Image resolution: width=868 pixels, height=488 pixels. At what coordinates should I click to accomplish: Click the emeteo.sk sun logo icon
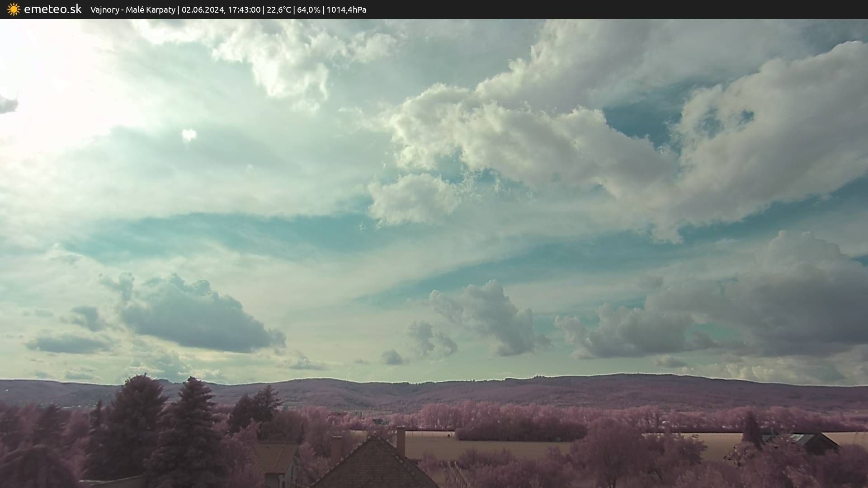point(14,9)
